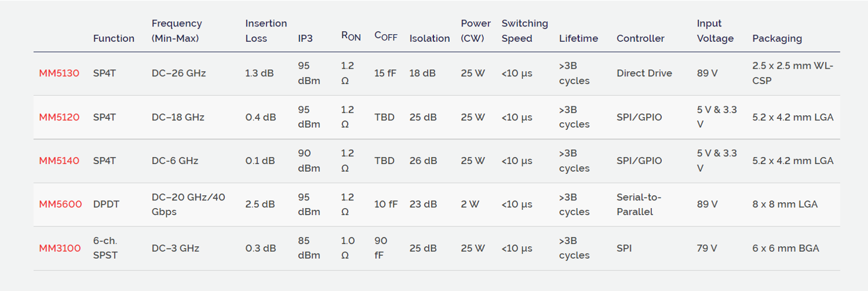Viewport: 868px width, 291px height.
Task: Click the Function column header
Action: point(113,38)
